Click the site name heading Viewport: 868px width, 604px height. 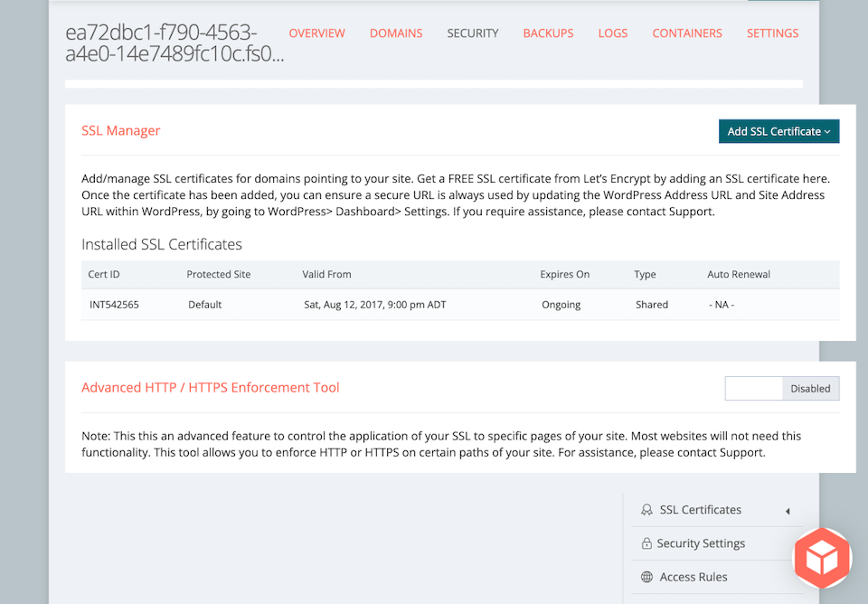pos(175,43)
